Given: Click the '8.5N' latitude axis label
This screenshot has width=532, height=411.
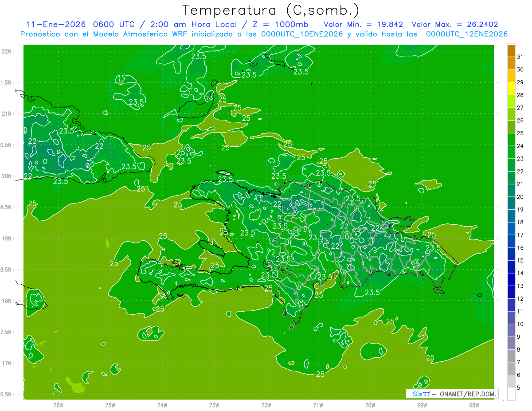Looking at the screenshot, I should point(7,270).
